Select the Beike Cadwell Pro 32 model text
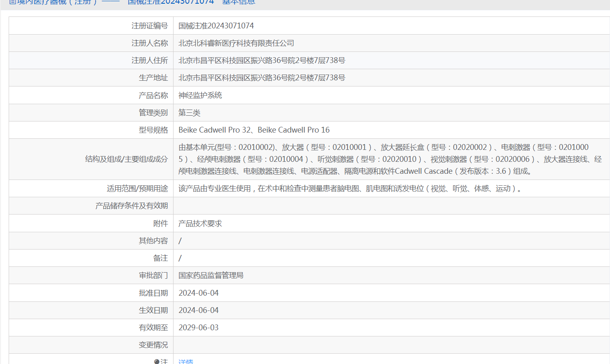This screenshot has width=610, height=364. [215, 130]
